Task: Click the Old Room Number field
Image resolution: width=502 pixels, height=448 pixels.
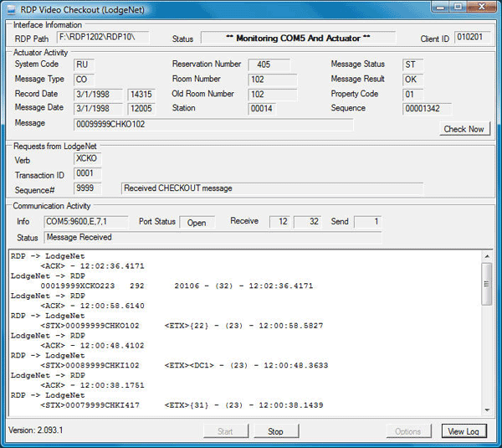Action: coord(273,95)
